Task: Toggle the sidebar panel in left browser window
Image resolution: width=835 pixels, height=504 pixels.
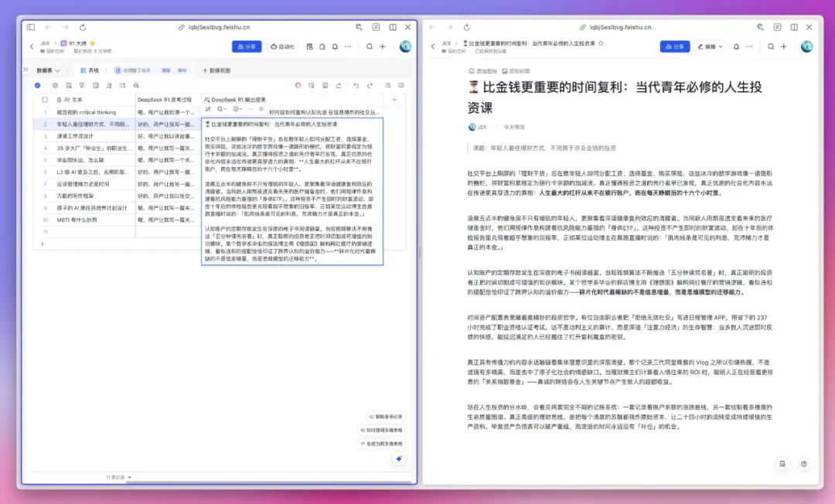Action: pyautogui.click(x=31, y=27)
